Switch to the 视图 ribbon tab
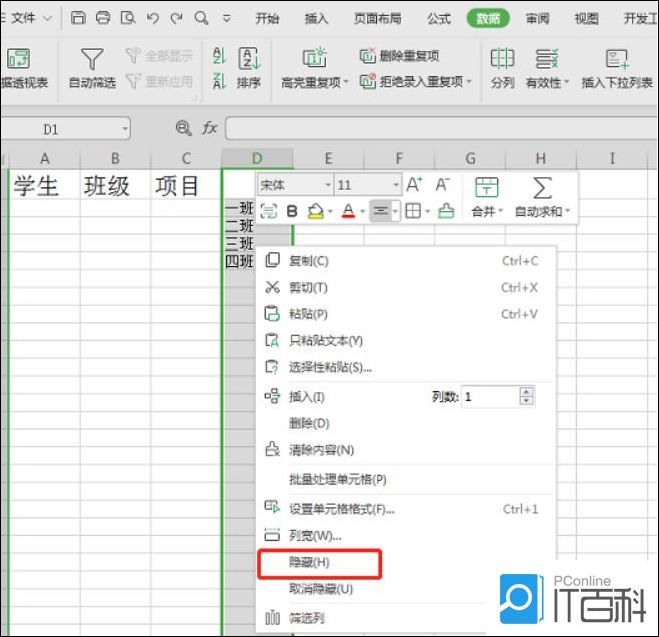This screenshot has height=637, width=659. (586, 18)
